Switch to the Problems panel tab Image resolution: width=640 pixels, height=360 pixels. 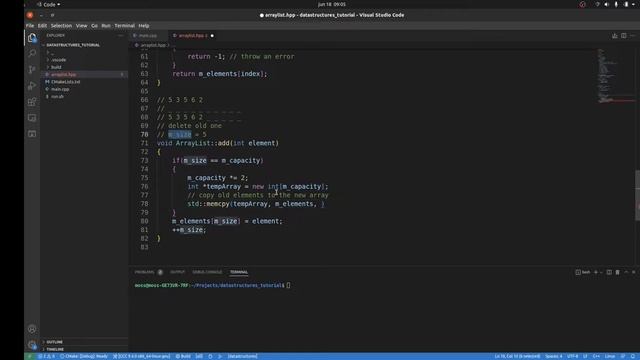pos(144,272)
